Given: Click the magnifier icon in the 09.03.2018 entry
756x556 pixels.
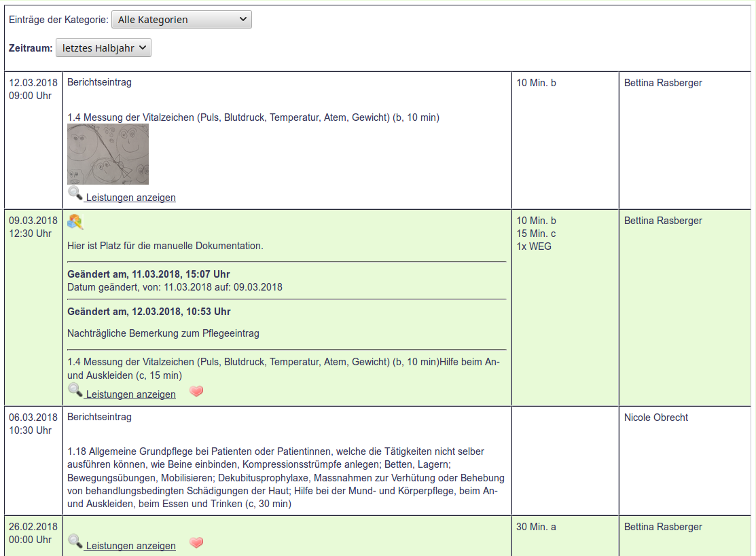Looking at the screenshot, I should click(x=75, y=391).
